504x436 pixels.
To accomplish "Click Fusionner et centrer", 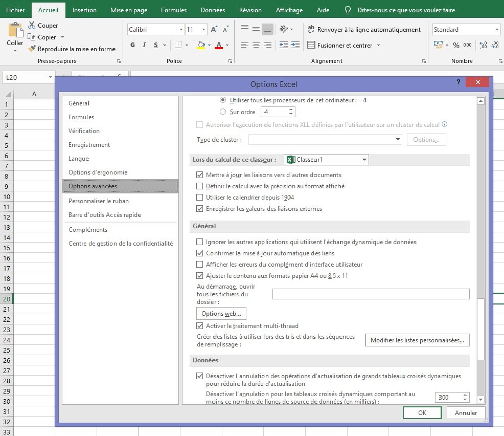I will (x=340, y=45).
